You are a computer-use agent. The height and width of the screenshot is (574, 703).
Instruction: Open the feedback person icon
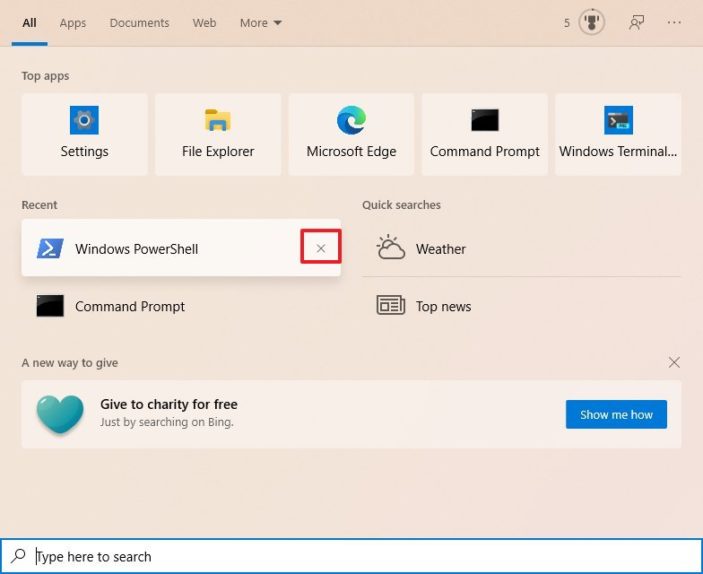(x=636, y=22)
